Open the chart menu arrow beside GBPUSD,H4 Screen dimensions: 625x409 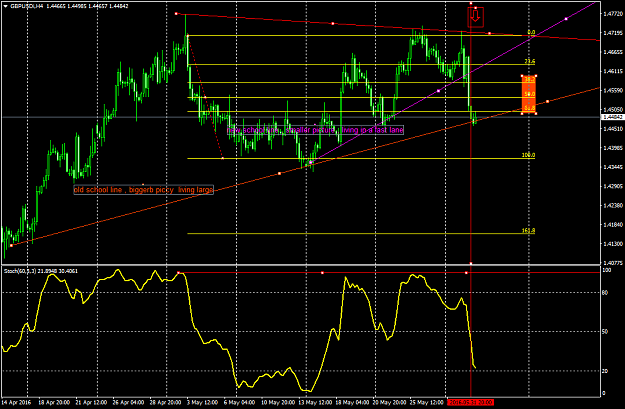(x=6, y=6)
